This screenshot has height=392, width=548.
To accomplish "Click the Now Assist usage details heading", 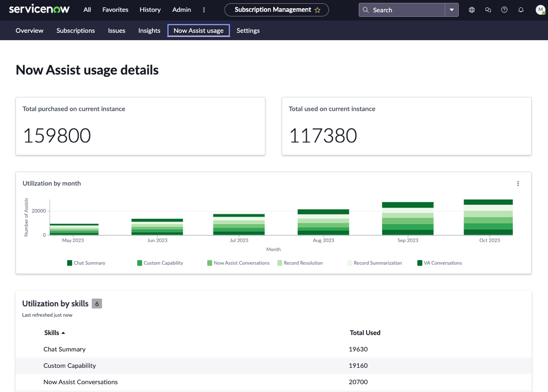I will click(x=87, y=70).
